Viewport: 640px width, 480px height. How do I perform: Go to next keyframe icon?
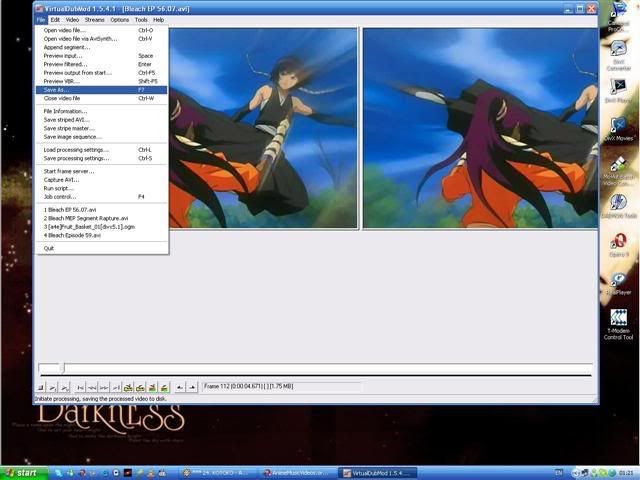coord(140,387)
